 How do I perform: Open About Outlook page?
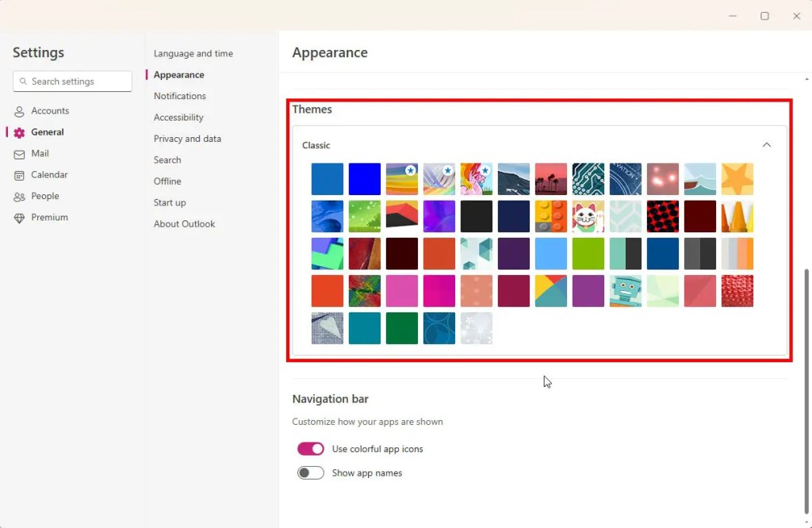(184, 224)
